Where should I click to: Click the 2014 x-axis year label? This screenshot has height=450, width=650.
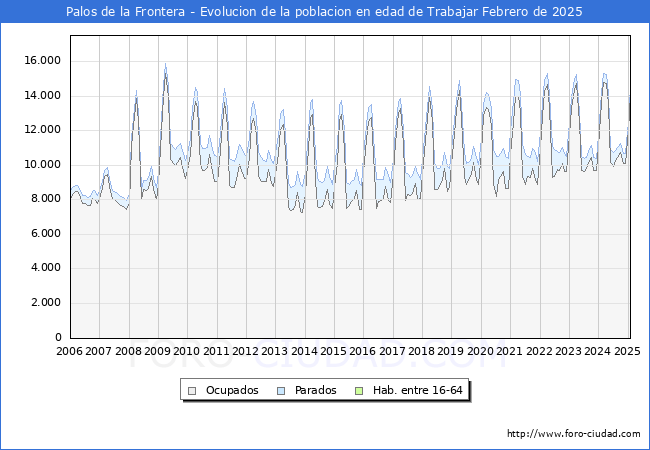(x=305, y=351)
